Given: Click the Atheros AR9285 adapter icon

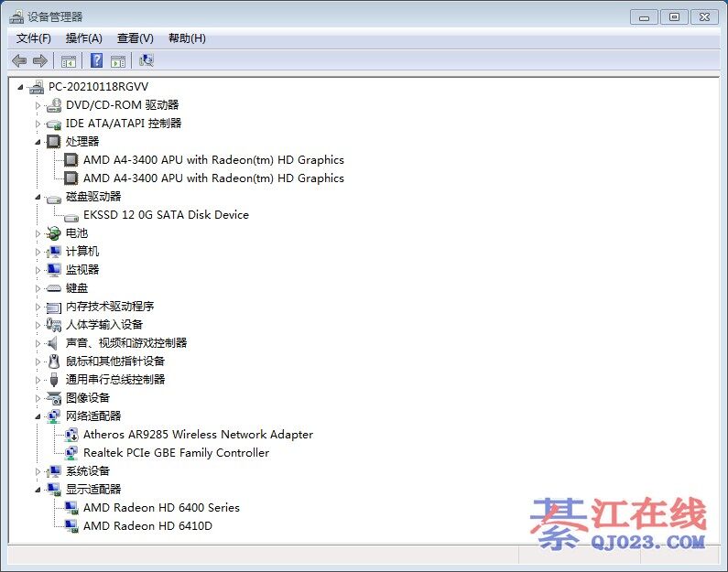Looking at the screenshot, I should [71, 435].
